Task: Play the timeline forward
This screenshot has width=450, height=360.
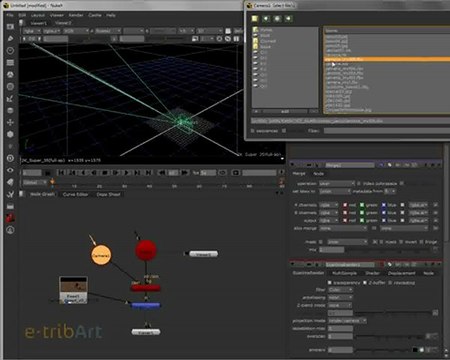Action: pos(126,173)
